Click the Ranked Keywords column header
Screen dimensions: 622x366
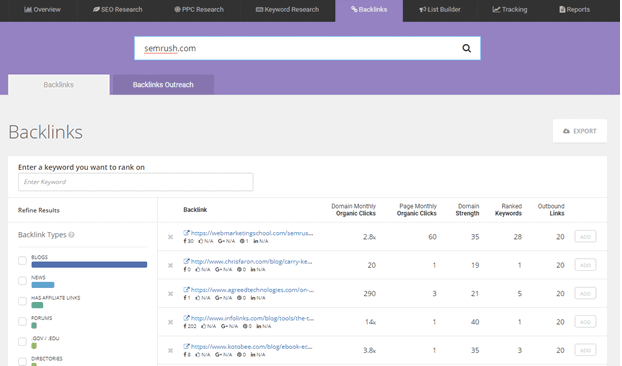click(x=508, y=210)
